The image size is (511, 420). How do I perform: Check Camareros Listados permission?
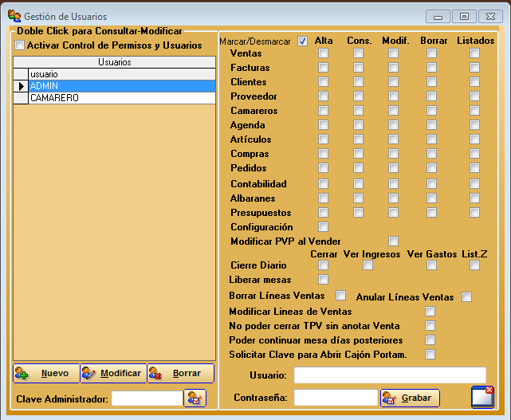[x=474, y=111]
